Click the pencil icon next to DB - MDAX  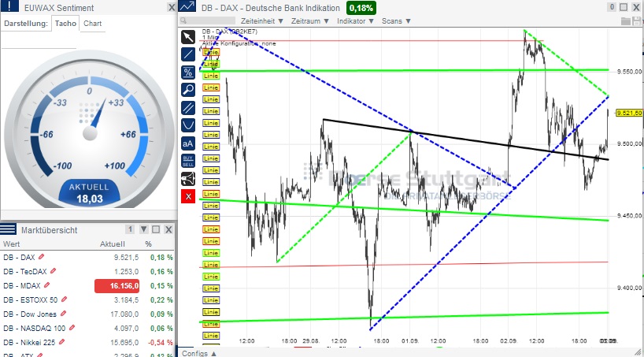(46, 285)
